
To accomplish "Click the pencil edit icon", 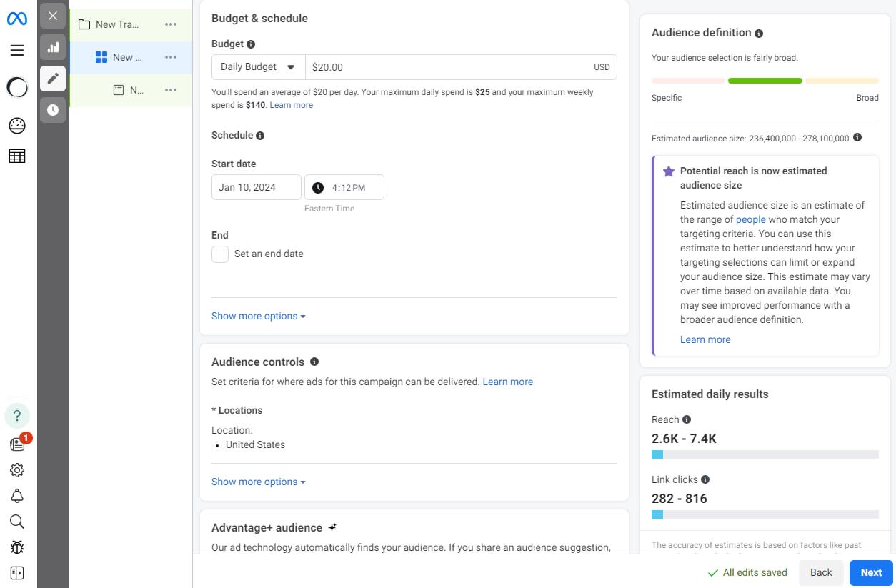I will point(53,79).
